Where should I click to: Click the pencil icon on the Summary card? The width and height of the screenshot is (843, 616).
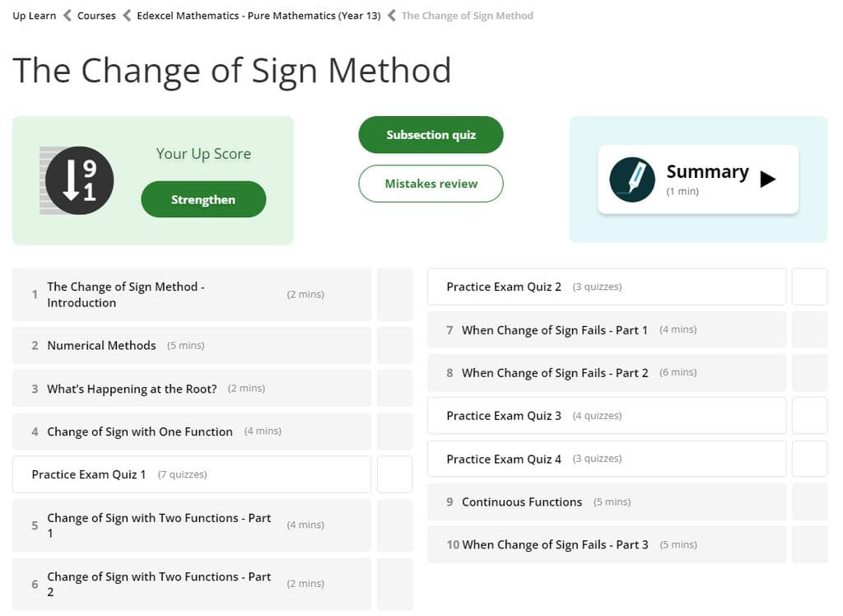[x=632, y=179]
